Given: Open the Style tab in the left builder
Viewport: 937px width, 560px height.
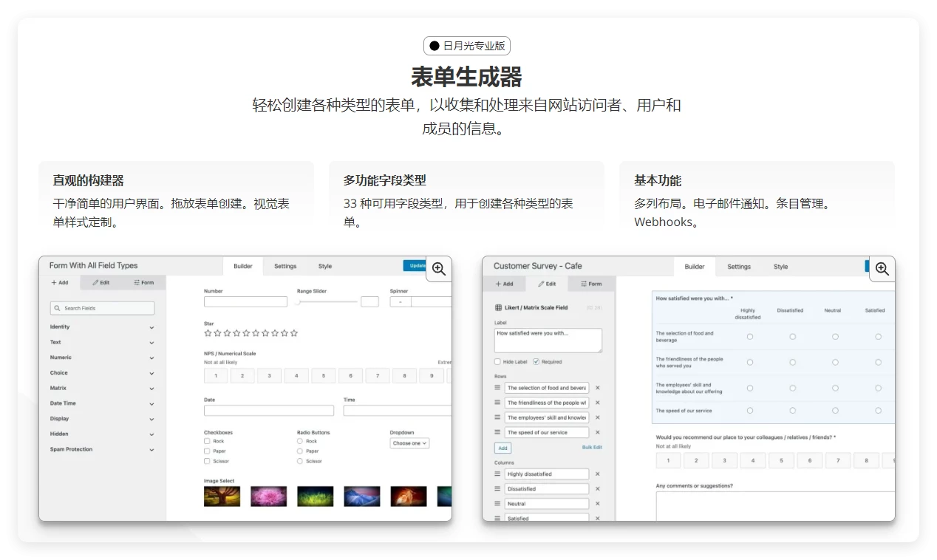Looking at the screenshot, I should (324, 266).
